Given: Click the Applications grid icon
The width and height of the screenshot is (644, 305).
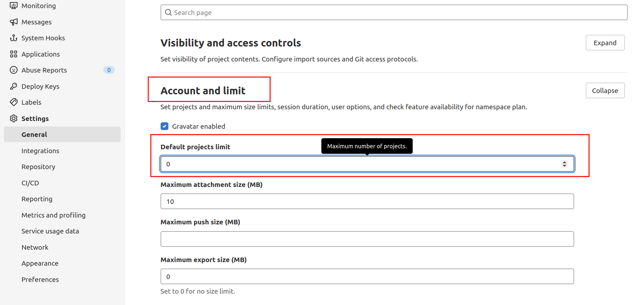Looking at the screenshot, I should [13, 54].
